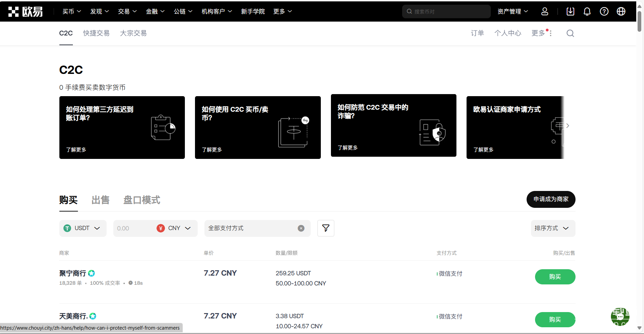Open card 如何防范 C2C 交易中的诈骗?

tap(394, 126)
